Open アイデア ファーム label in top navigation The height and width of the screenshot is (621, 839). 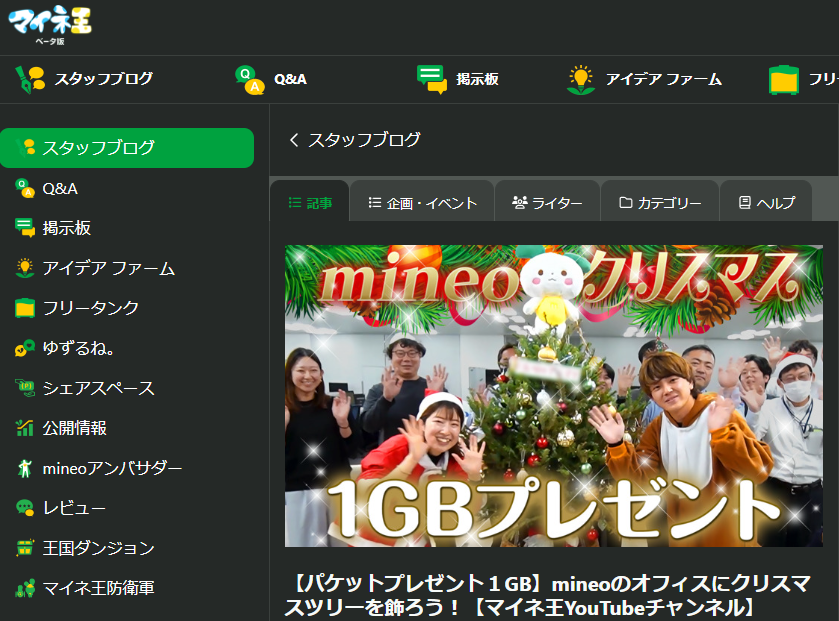point(663,80)
